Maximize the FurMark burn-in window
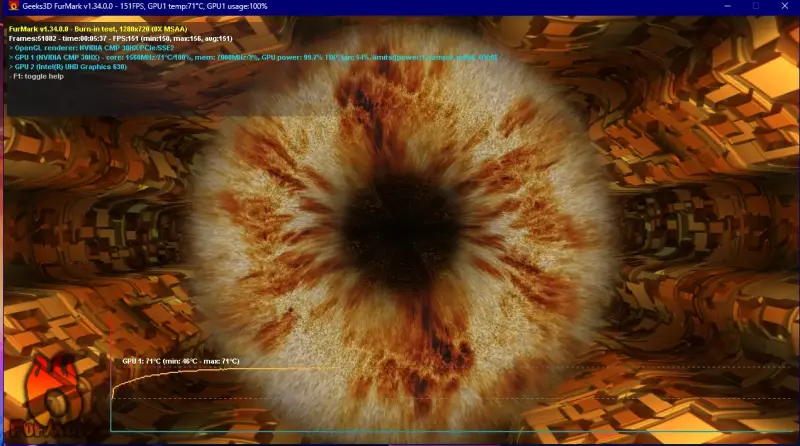 pos(755,7)
